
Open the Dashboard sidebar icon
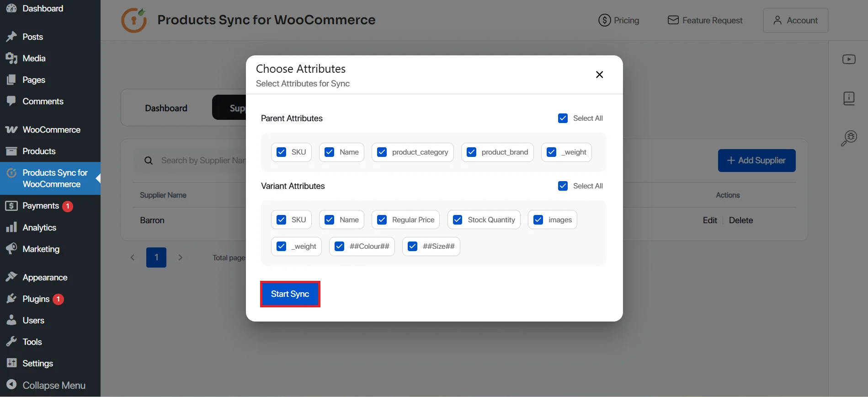click(x=11, y=8)
